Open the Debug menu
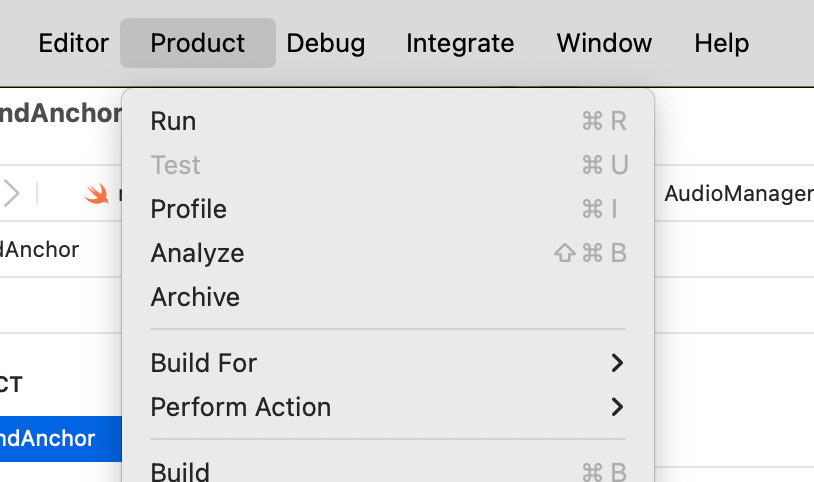Viewport: 814px width, 482px height. point(325,43)
